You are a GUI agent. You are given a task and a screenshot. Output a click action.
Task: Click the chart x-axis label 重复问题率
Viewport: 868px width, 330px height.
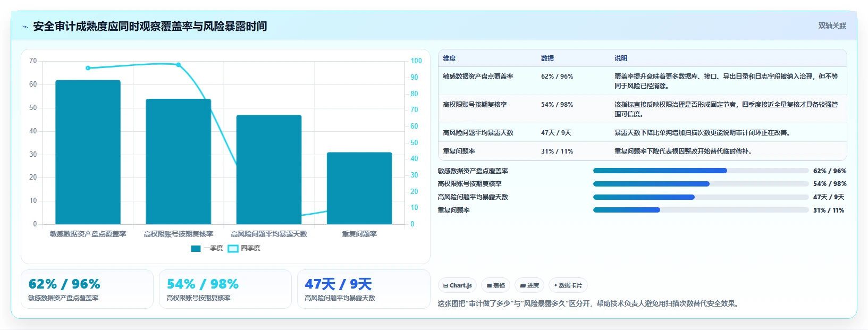click(359, 234)
